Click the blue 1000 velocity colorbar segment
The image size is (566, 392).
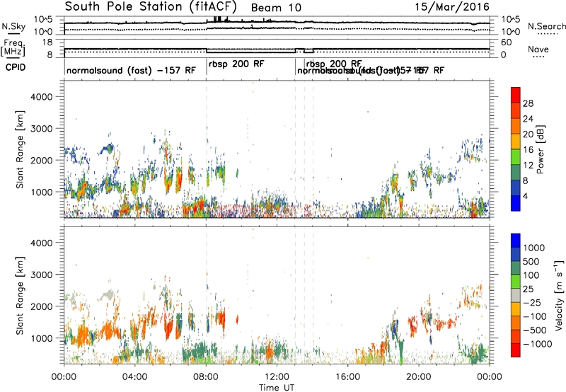516,241
